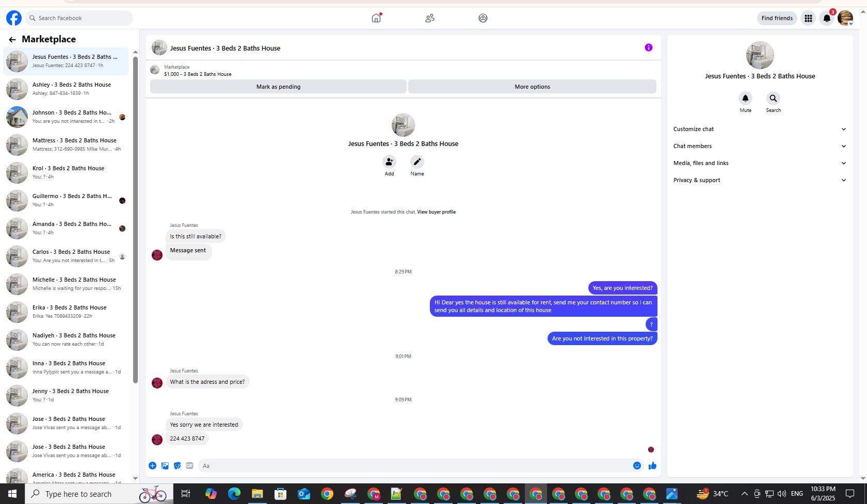Click the 'Are you not interested in this property?' bubble

coord(602,338)
